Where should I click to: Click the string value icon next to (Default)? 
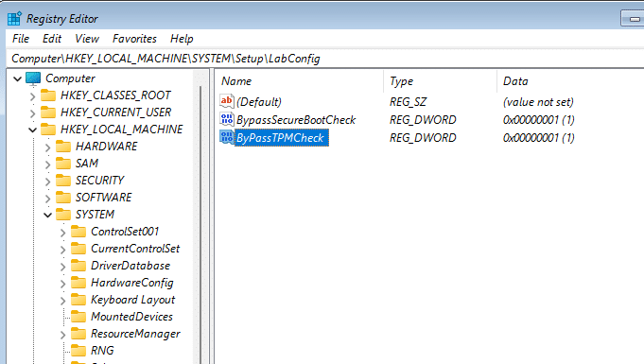227,101
